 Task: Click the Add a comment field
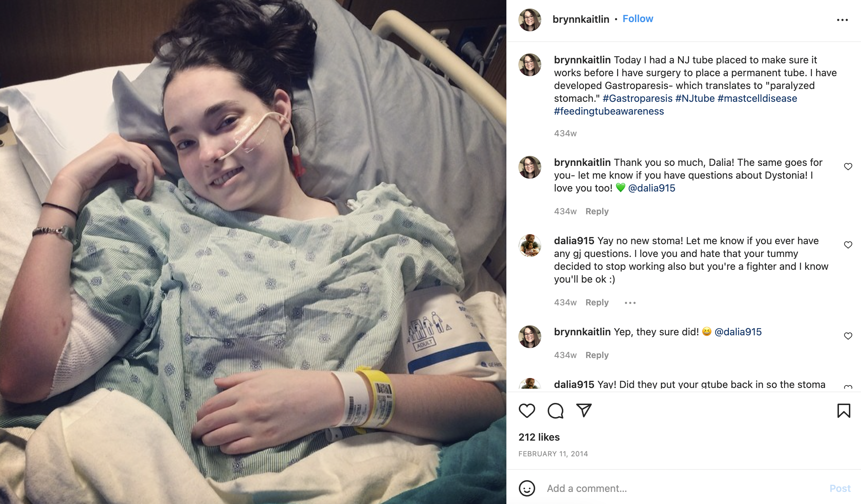[x=684, y=488]
